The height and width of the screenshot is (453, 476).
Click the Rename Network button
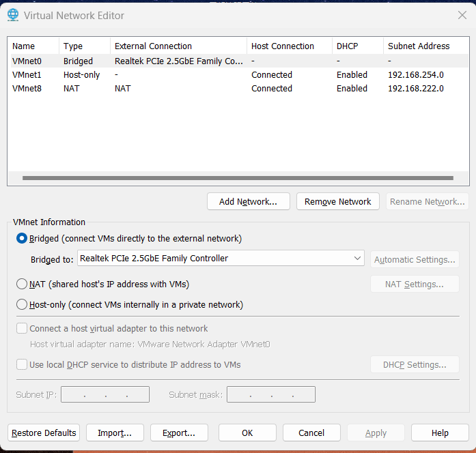point(427,201)
